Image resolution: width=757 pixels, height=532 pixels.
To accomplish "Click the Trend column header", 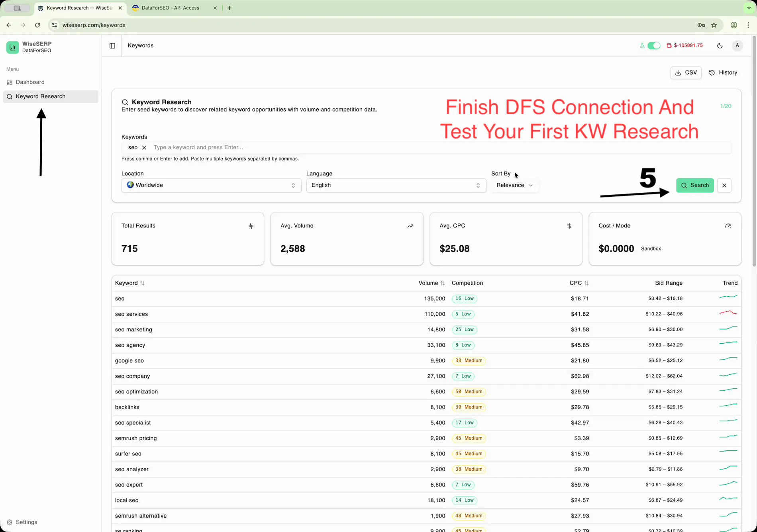I will [730, 283].
